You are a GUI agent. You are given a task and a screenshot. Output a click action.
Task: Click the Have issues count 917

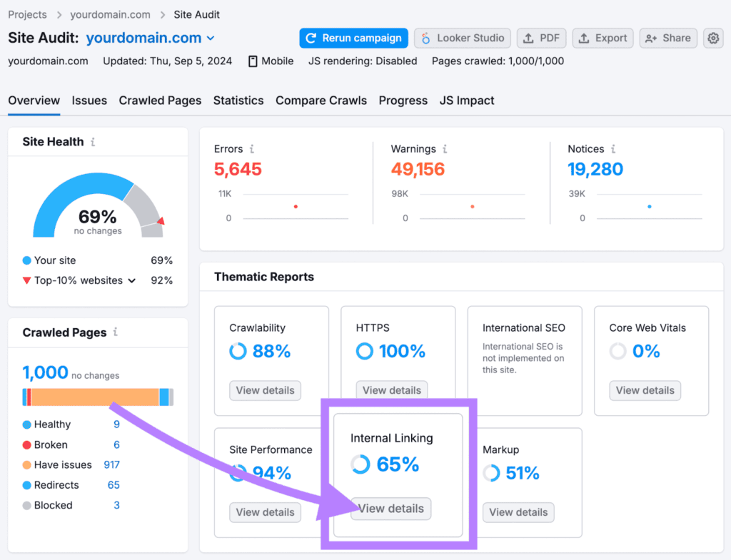(x=111, y=465)
